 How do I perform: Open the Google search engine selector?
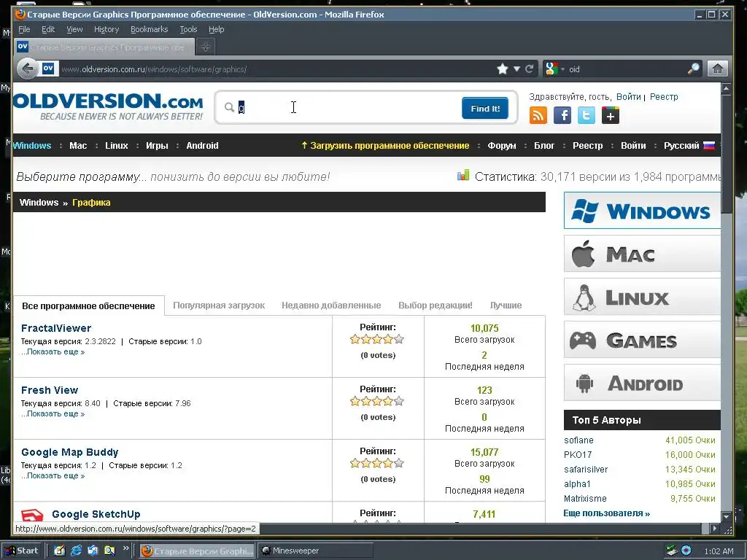click(x=554, y=69)
